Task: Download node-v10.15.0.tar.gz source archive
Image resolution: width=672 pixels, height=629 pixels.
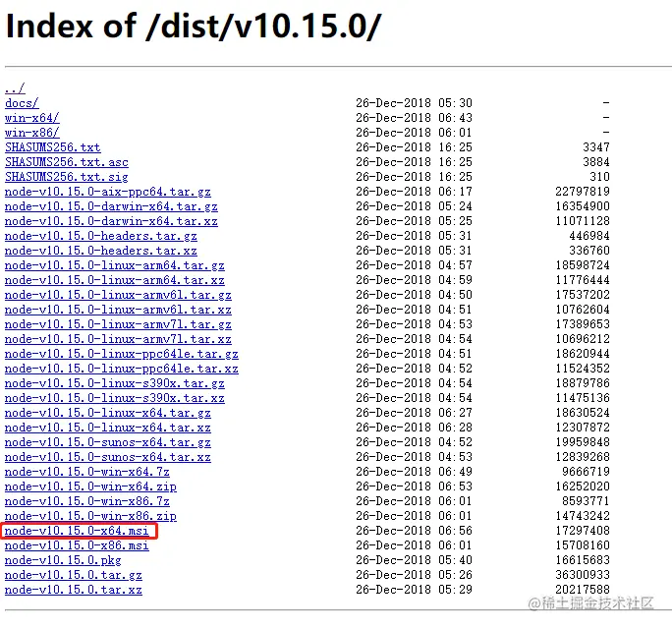Action: click(74, 575)
